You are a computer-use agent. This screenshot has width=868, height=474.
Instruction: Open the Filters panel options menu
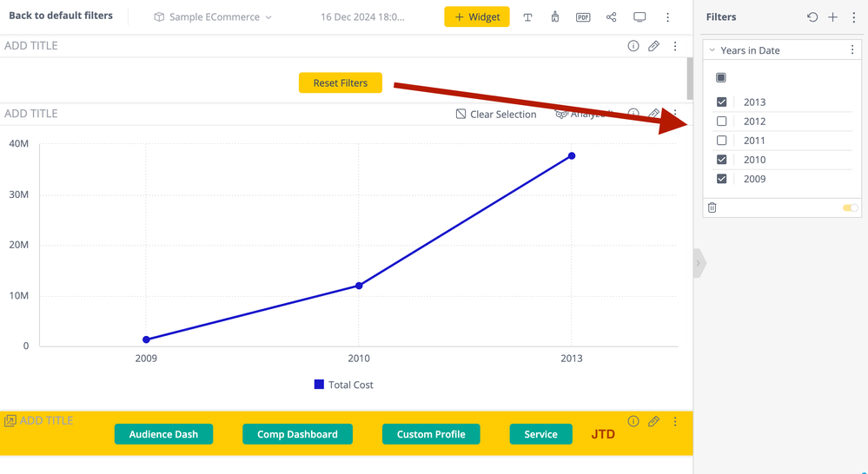coord(853,17)
